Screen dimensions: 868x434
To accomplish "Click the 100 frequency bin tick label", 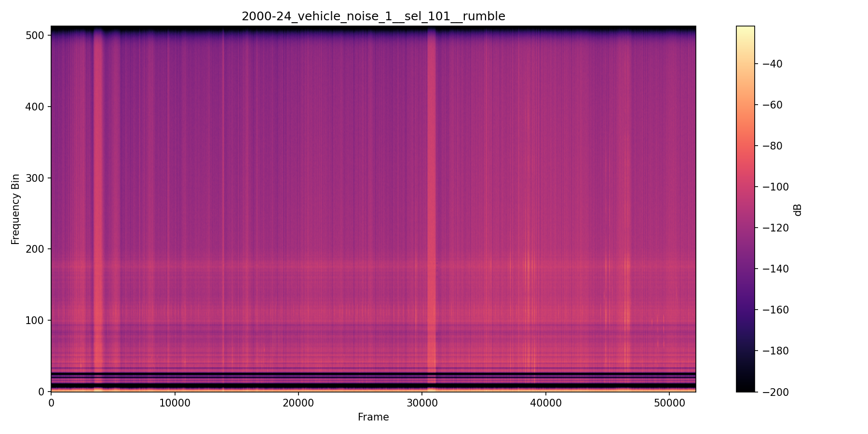I will (34, 320).
